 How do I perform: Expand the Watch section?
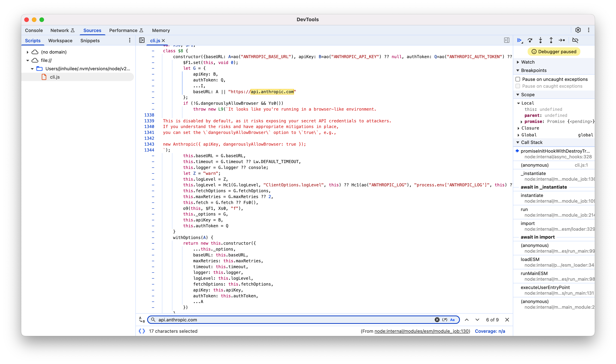[518, 62]
